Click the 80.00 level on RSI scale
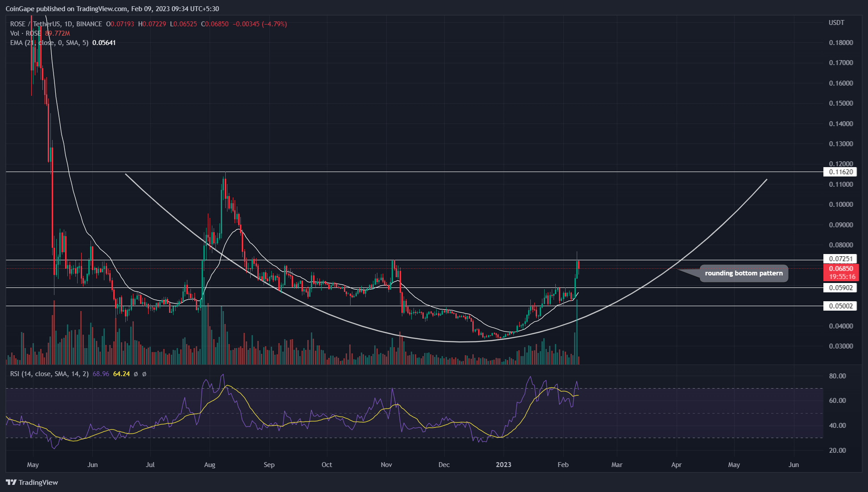This screenshot has height=492, width=868. point(837,376)
